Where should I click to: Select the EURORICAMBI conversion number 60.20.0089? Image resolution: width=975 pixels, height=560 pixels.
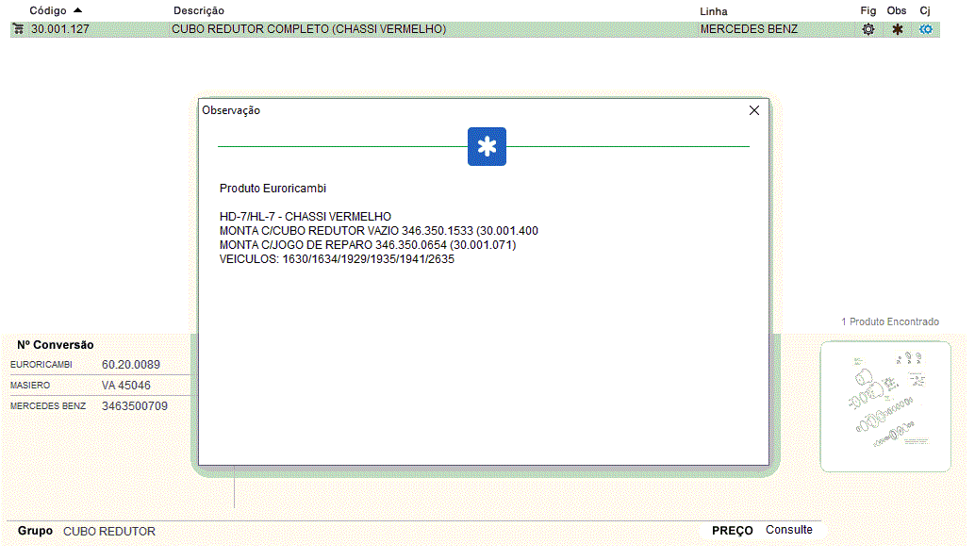131,365
